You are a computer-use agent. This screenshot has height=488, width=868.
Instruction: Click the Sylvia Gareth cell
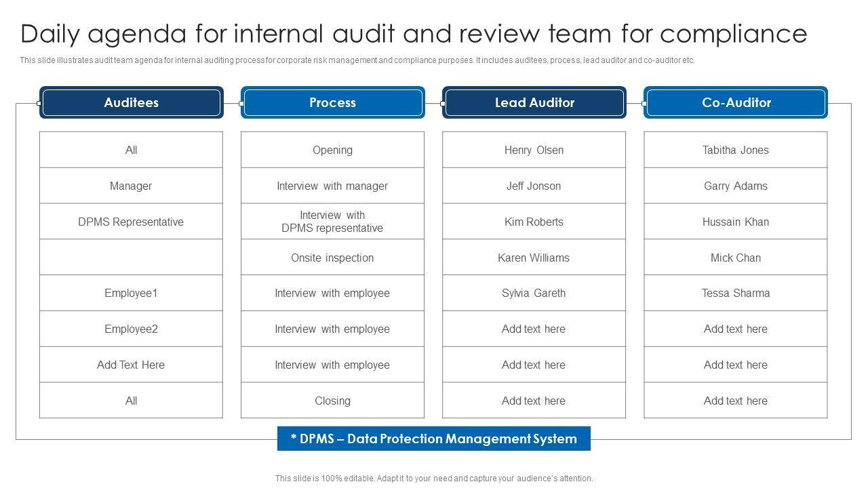[x=534, y=293]
